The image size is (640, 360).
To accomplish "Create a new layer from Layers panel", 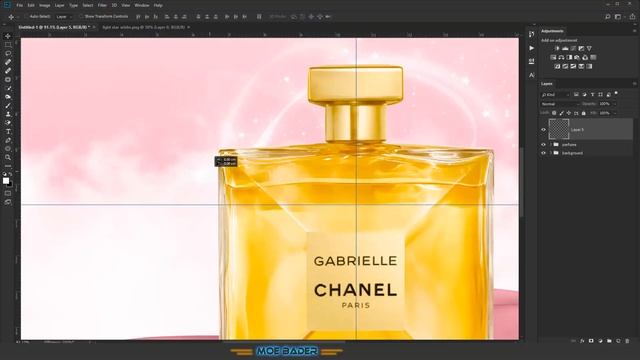I will (618, 341).
